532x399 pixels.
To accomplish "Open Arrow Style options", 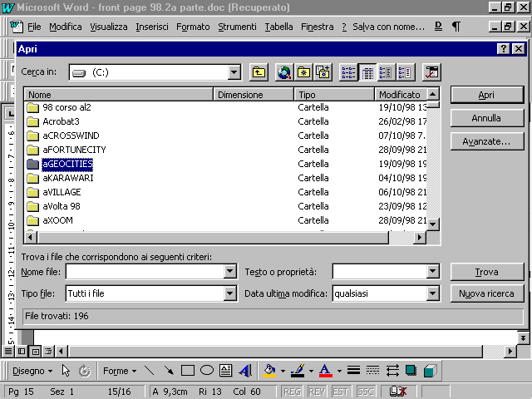I will tap(392, 371).
